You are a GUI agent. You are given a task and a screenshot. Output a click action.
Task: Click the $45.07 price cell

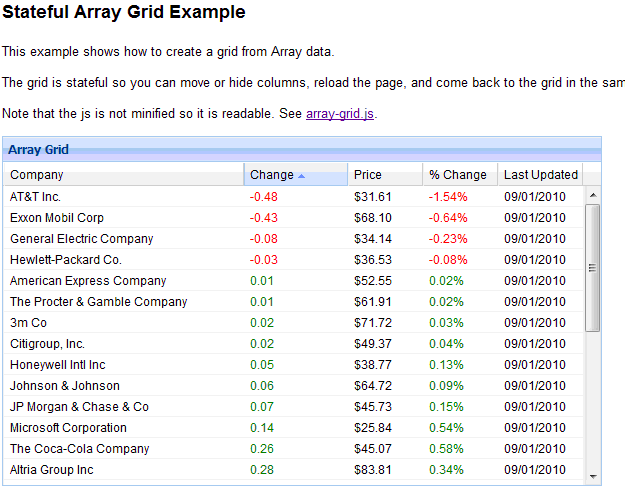pyautogui.click(x=373, y=449)
